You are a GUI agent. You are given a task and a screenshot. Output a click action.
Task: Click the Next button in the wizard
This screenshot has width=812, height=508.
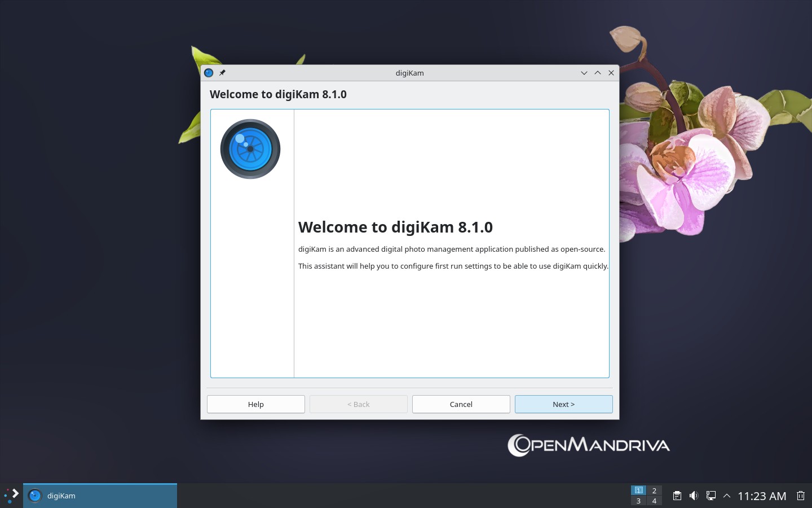563,404
